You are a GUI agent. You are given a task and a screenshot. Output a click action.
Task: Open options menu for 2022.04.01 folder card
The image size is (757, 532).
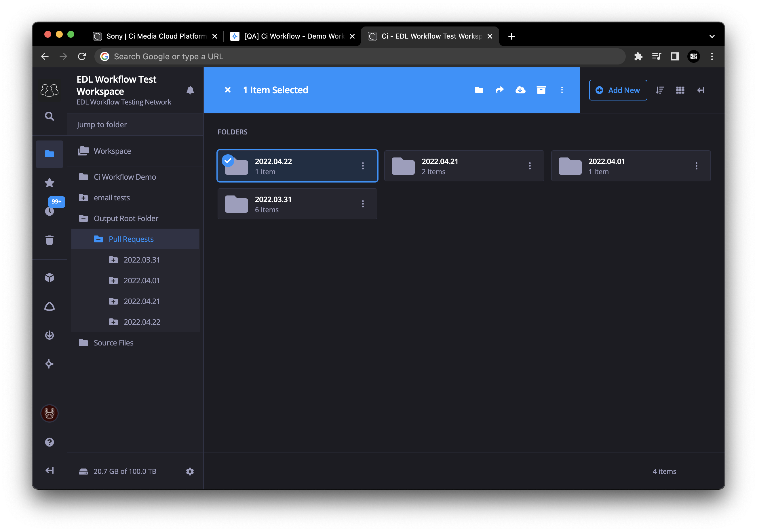tap(696, 166)
